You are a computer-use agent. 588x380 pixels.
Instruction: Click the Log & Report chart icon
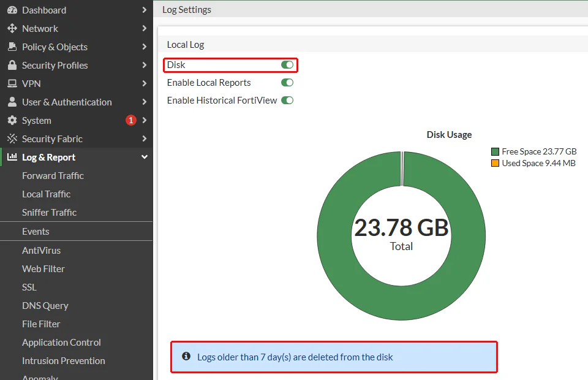coord(12,157)
